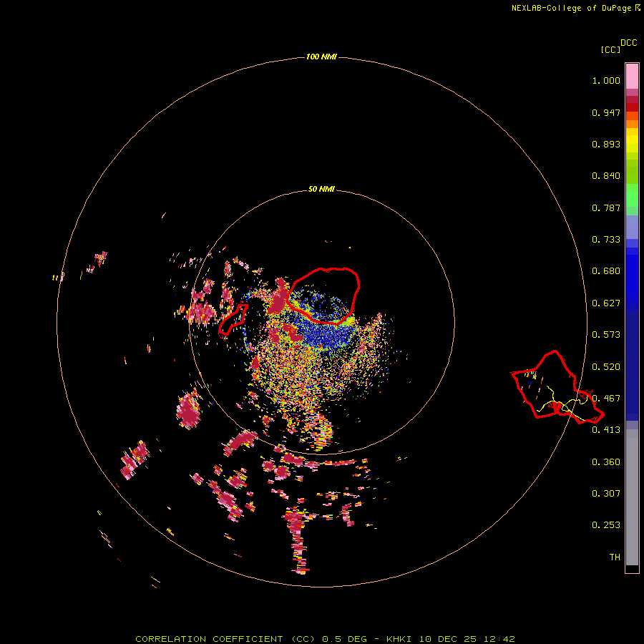
Task: Click the 0.733 legend value
Action: (606, 240)
